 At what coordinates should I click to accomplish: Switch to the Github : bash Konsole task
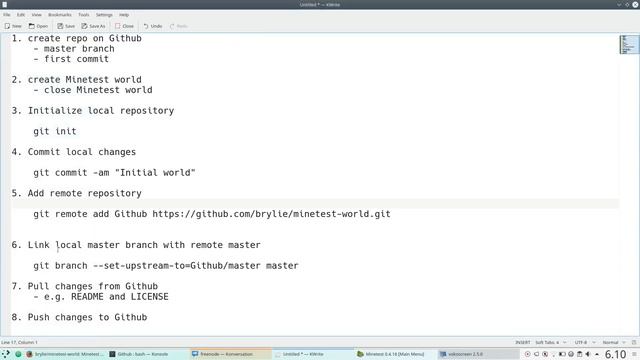(x=148, y=354)
